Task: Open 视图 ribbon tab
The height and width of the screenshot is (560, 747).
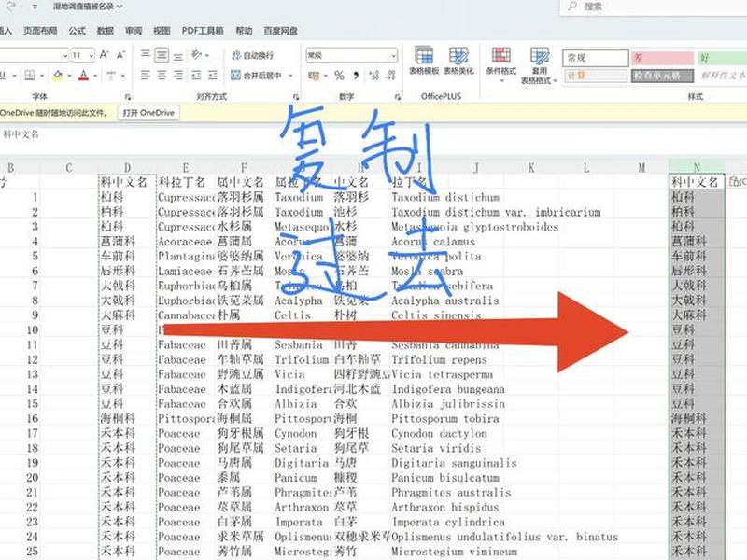Action: tap(162, 31)
